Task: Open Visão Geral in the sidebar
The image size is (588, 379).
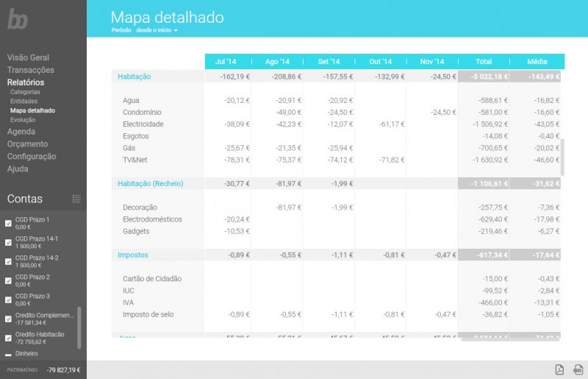Action: (x=28, y=57)
